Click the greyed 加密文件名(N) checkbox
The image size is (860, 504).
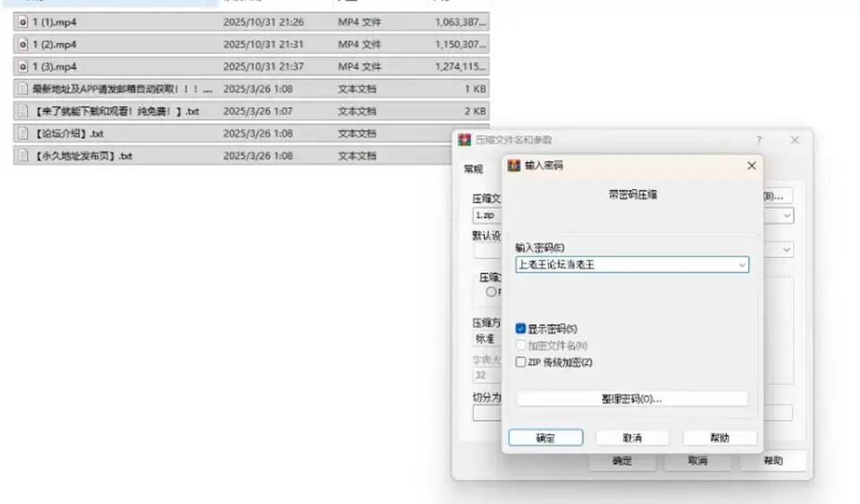[x=520, y=346]
